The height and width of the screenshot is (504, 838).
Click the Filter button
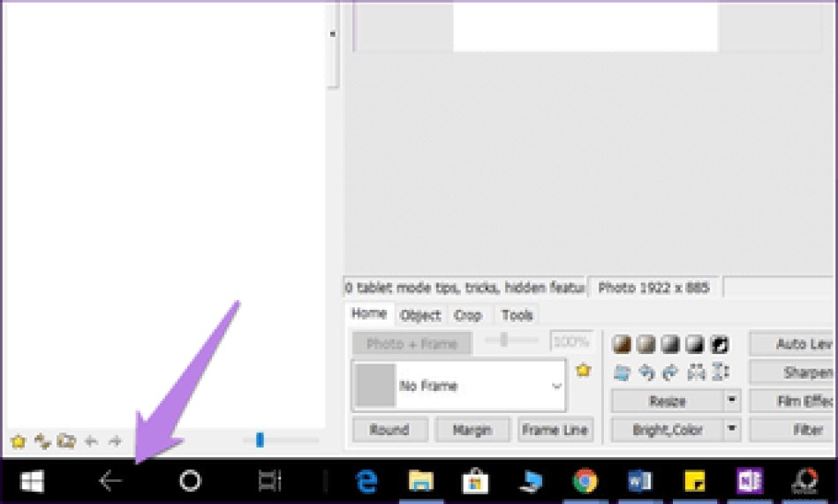pyautogui.click(x=793, y=430)
